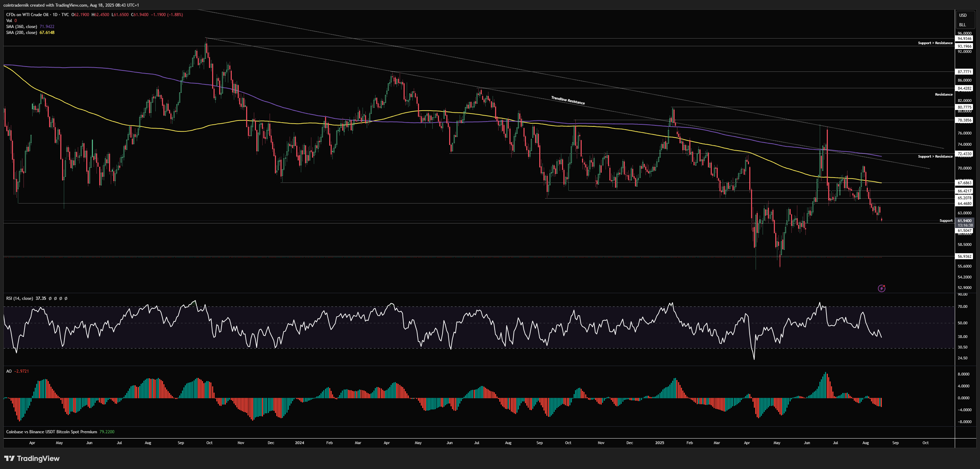Click the 2024 label on time axis
Viewport: 980px width, 469px height.
tap(299, 443)
